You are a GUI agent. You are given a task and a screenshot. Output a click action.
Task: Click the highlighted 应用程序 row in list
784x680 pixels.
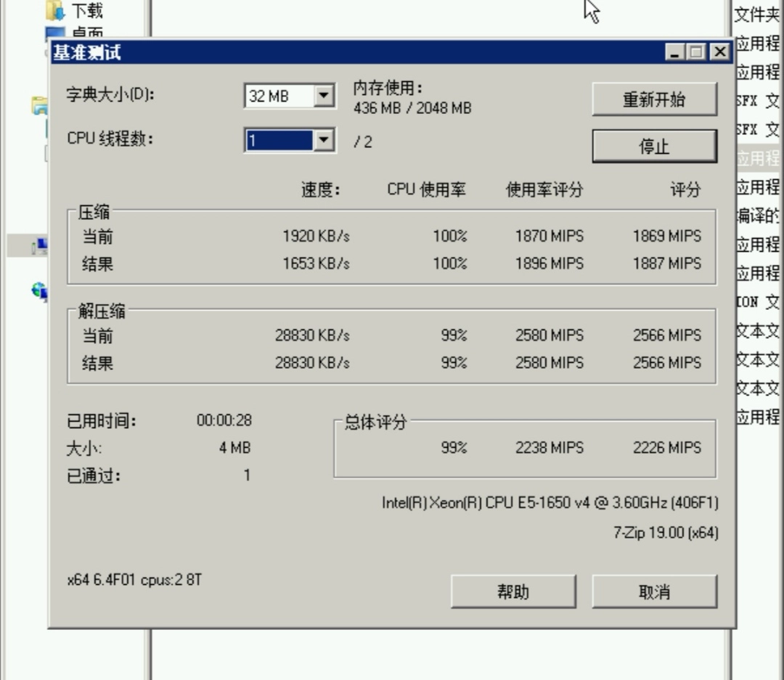[x=757, y=158]
